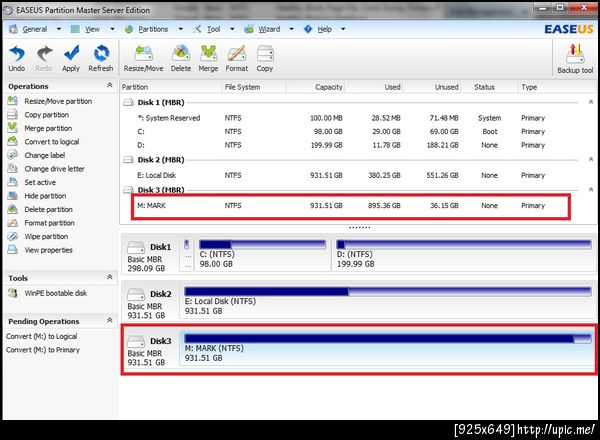Click the Merge partition link

click(x=48, y=128)
